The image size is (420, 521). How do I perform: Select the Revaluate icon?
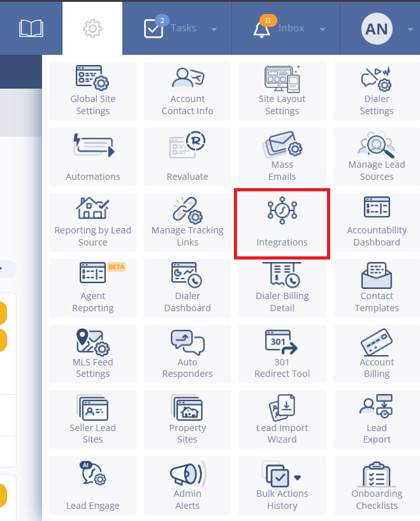click(x=187, y=145)
